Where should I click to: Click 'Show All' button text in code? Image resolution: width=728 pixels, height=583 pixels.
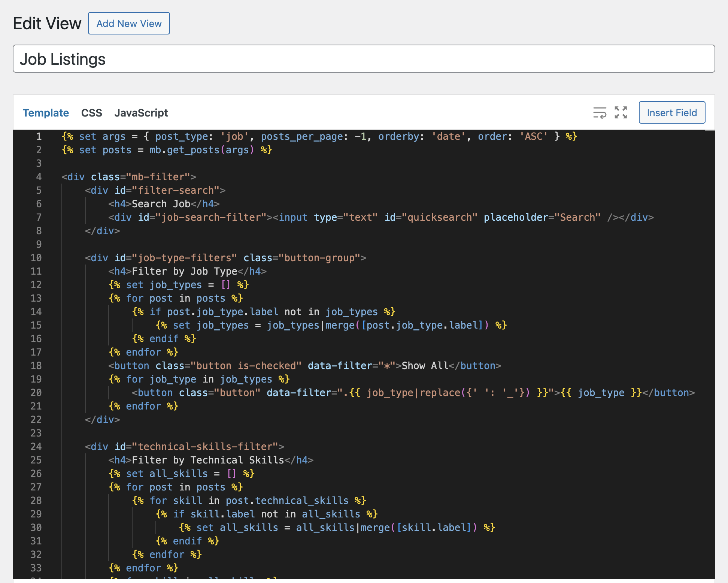pos(425,366)
